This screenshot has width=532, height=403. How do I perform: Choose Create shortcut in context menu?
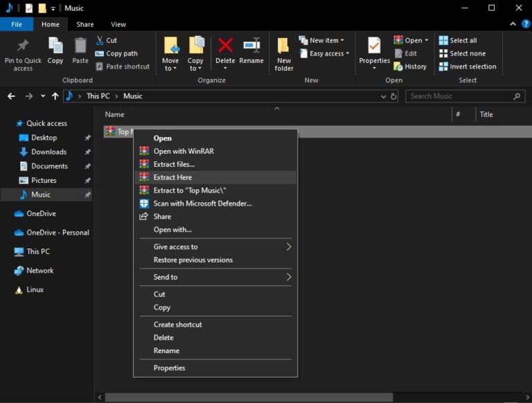(x=215, y=325)
